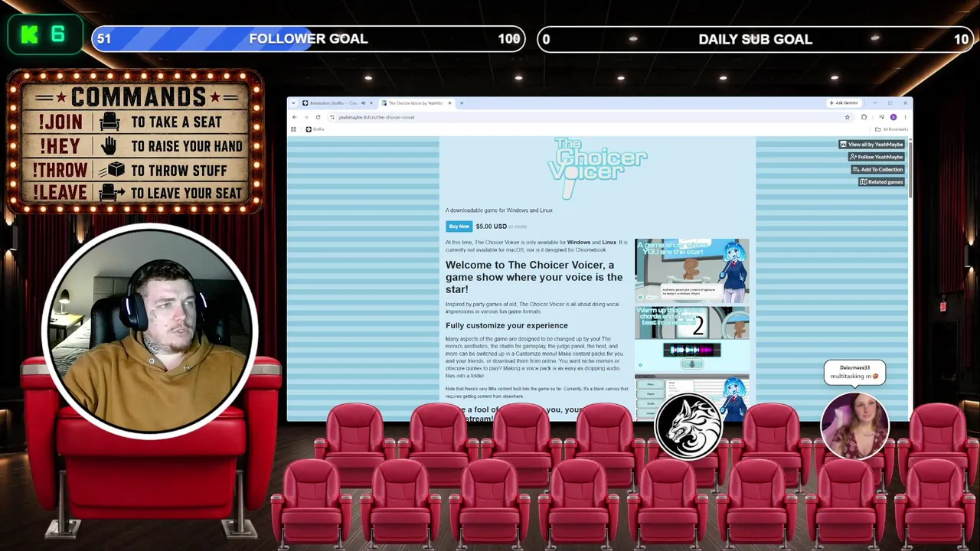Click the 'Fully customize your experience' heading
The height and width of the screenshot is (551, 980).
pos(507,325)
